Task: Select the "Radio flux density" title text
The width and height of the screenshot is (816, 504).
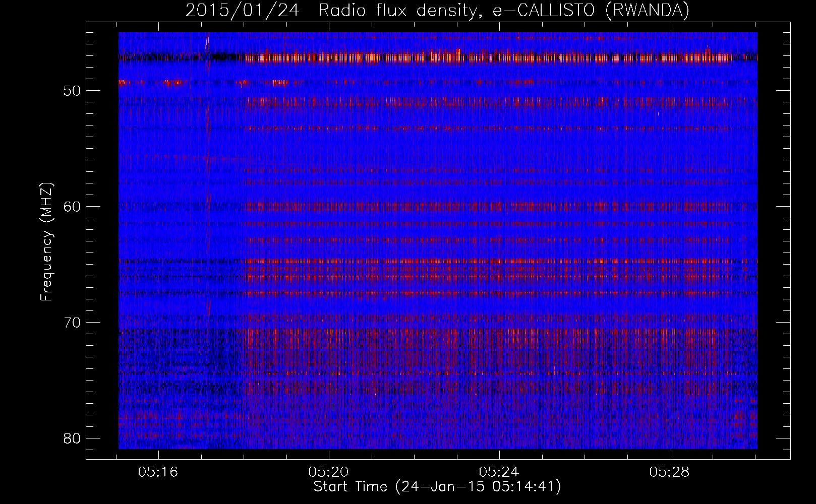Action: [398, 11]
